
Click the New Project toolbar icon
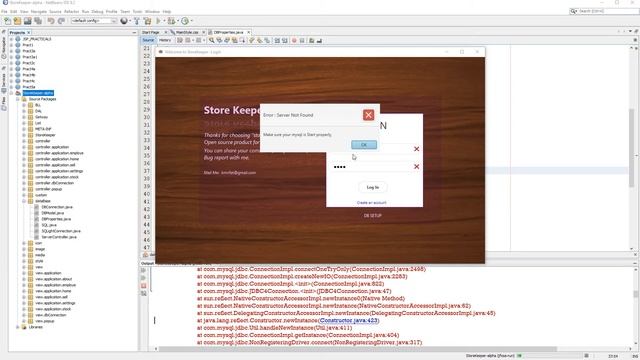[x=17, y=21]
